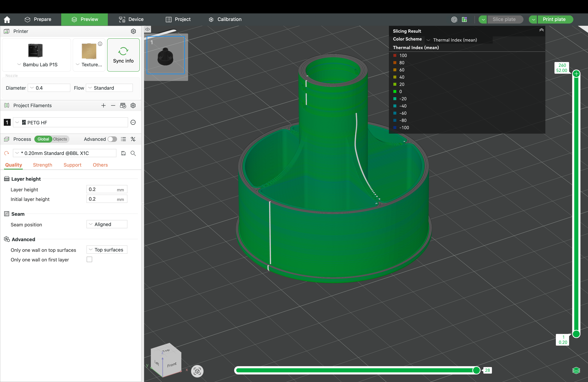
Task: Open the Others process section
Action: (x=100, y=165)
